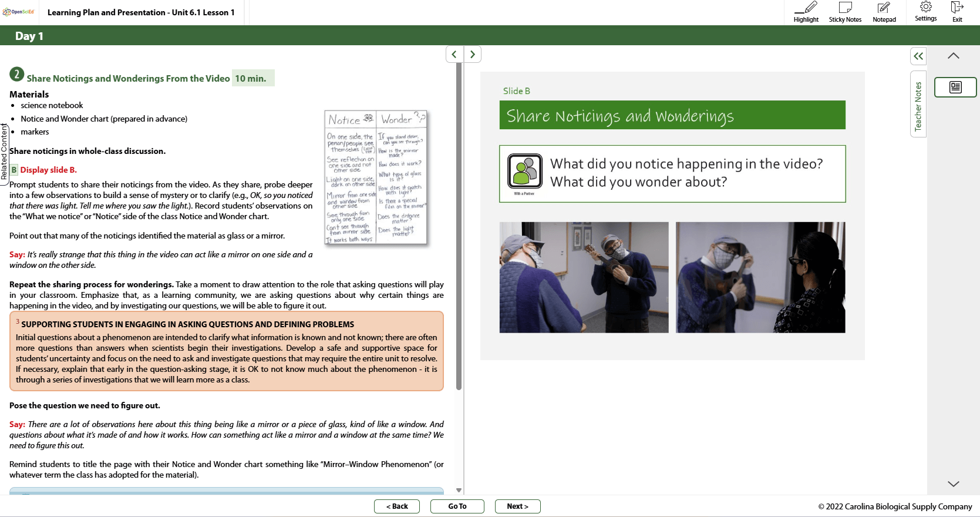Click the Display slide B link
980x517 pixels.
point(49,170)
